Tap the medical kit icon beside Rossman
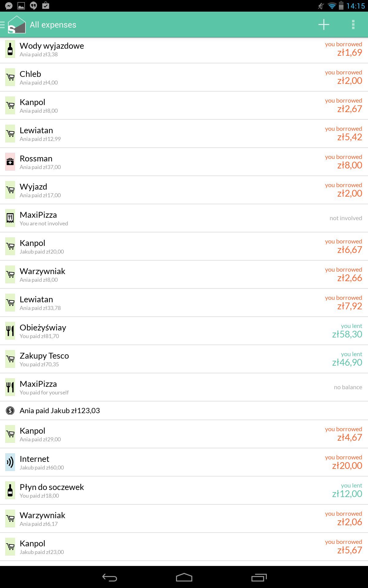Viewport: 368px width, 588px height. pyautogui.click(x=10, y=162)
